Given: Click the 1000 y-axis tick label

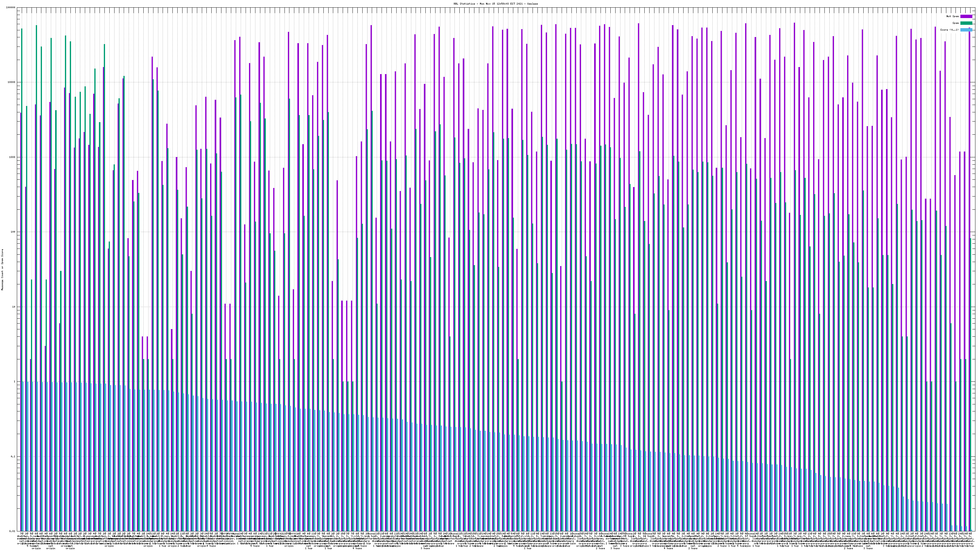Looking at the screenshot, I should pyautogui.click(x=13, y=157).
